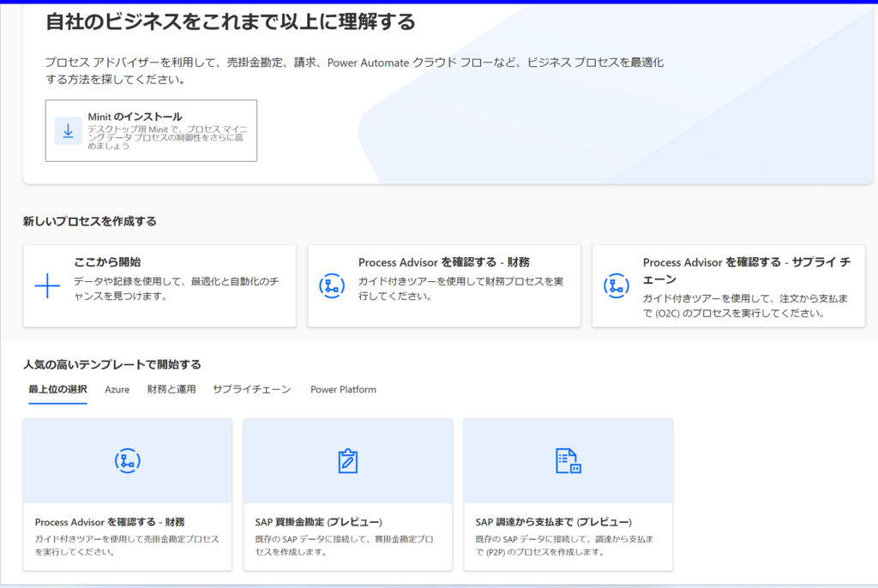Click the clipboard icon in SAP 買掛金勘定 template
The height and width of the screenshot is (588, 878).
[x=347, y=461]
